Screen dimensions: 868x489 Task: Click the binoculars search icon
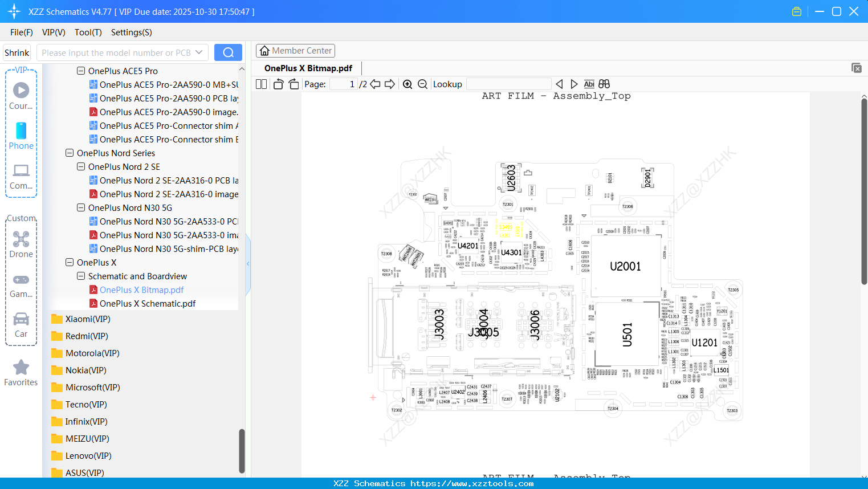pyautogui.click(x=604, y=84)
